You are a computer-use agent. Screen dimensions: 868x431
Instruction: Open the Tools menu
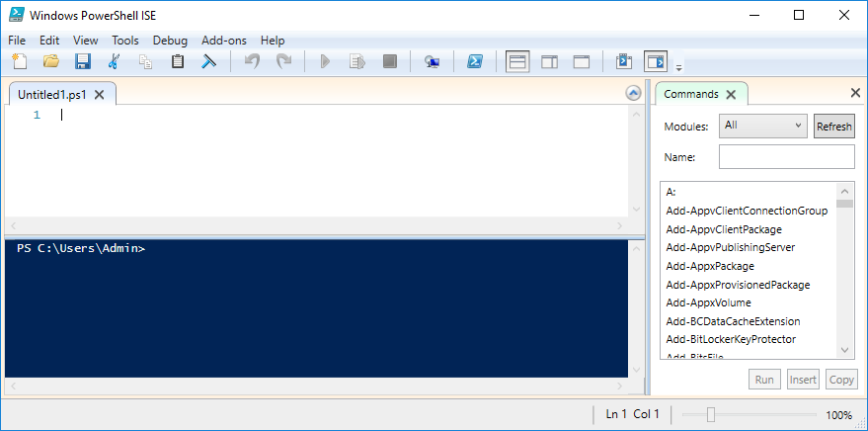click(x=125, y=41)
